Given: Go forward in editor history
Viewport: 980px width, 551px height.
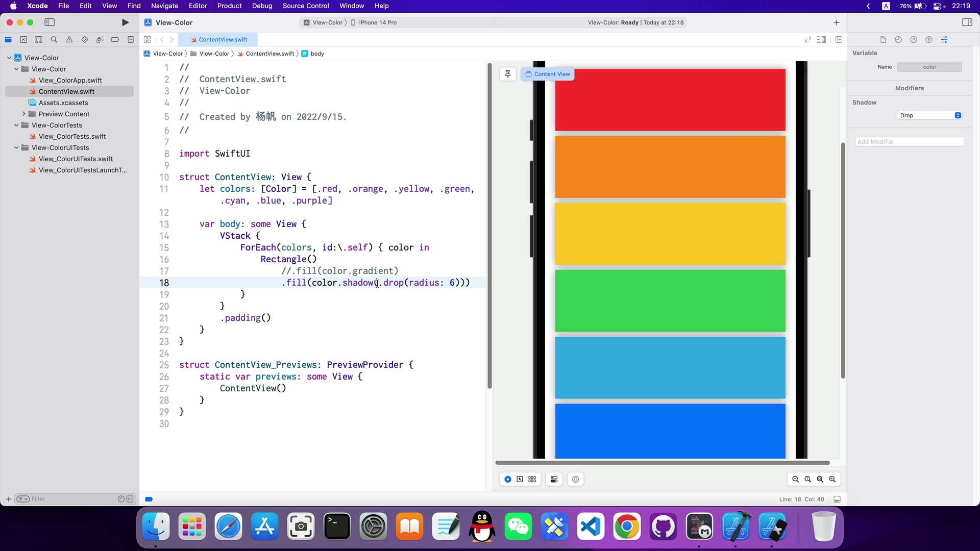Looking at the screenshot, I should (x=172, y=40).
